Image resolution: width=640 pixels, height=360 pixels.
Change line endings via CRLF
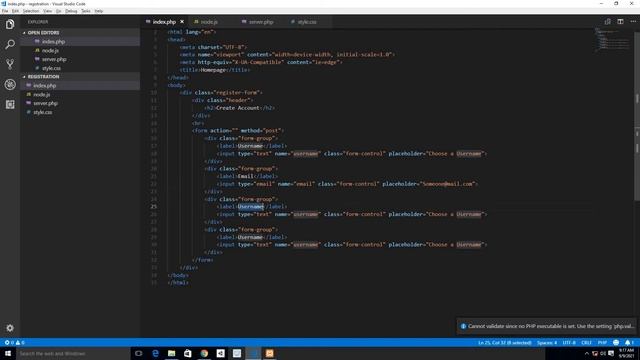[587, 342]
